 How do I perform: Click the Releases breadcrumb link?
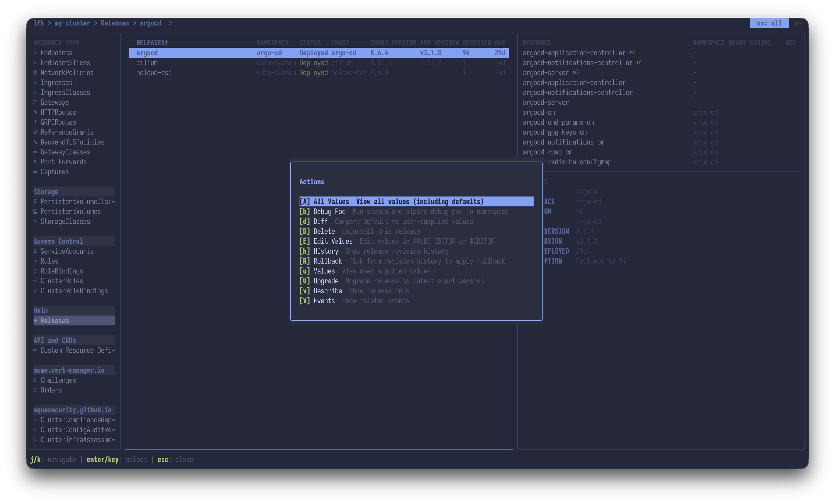[115, 23]
